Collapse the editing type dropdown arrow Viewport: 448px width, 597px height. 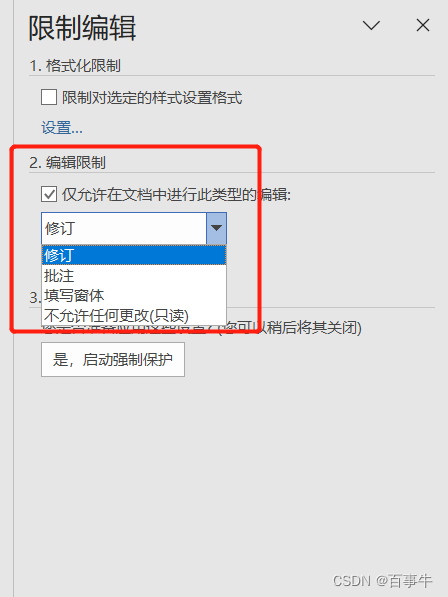coord(216,228)
